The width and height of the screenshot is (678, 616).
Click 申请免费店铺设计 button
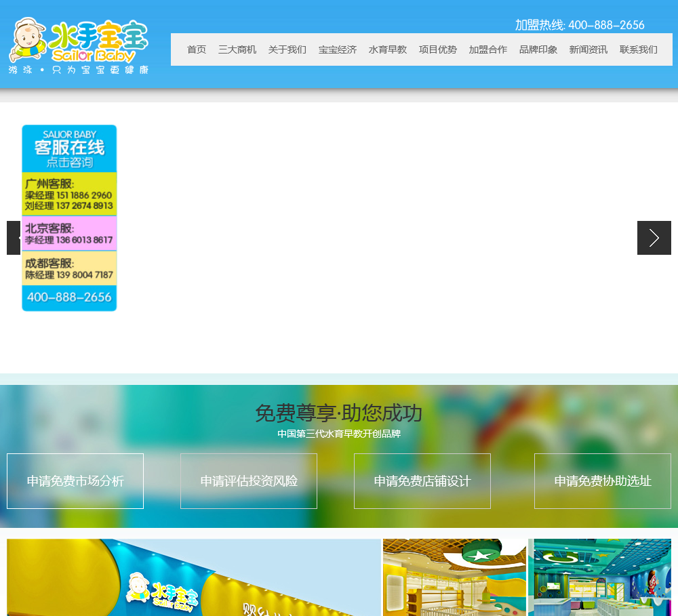[x=422, y=481]
